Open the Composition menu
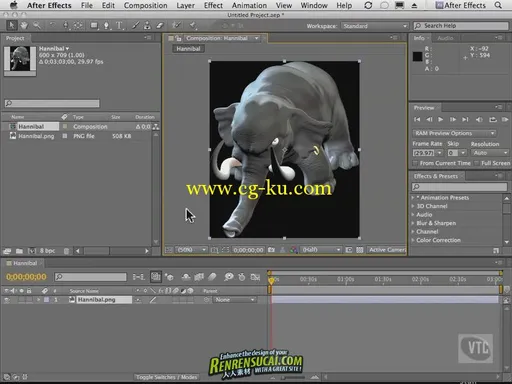Image resolution: width=512 pixels, height=384 pixels. 146,5
